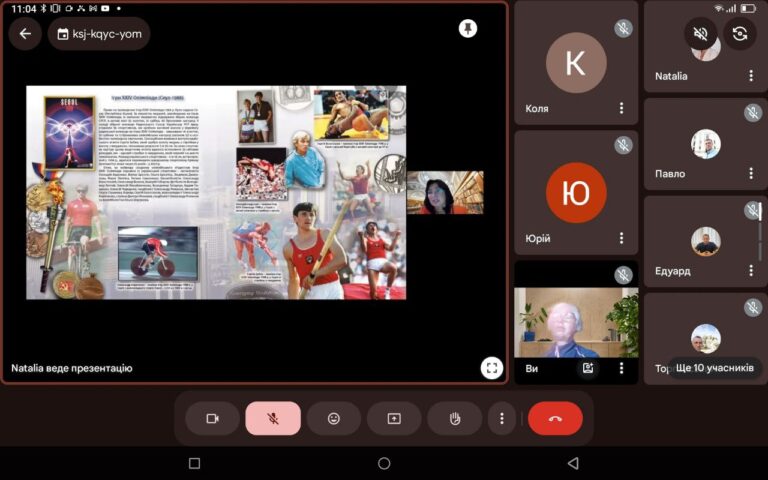Tap the Android recent apps square button
The height and width of the screenshot is (480, 768).
coord(194,463)
